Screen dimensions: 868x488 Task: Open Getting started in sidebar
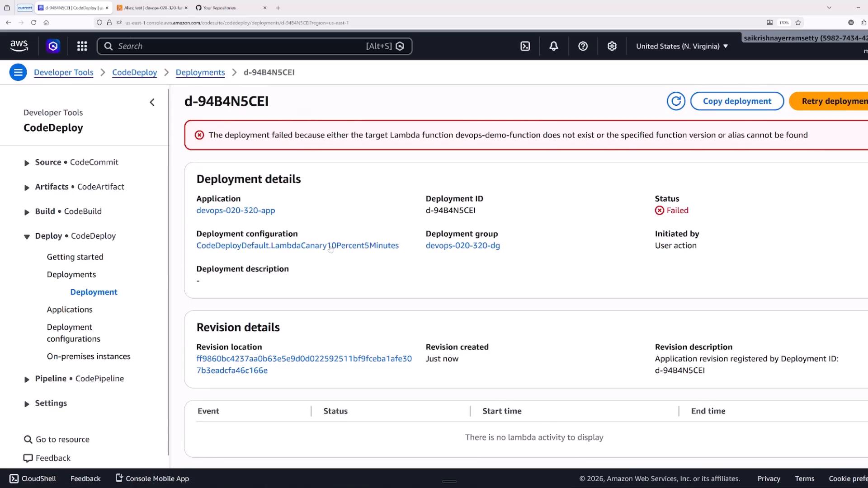[x=75, y=257]
